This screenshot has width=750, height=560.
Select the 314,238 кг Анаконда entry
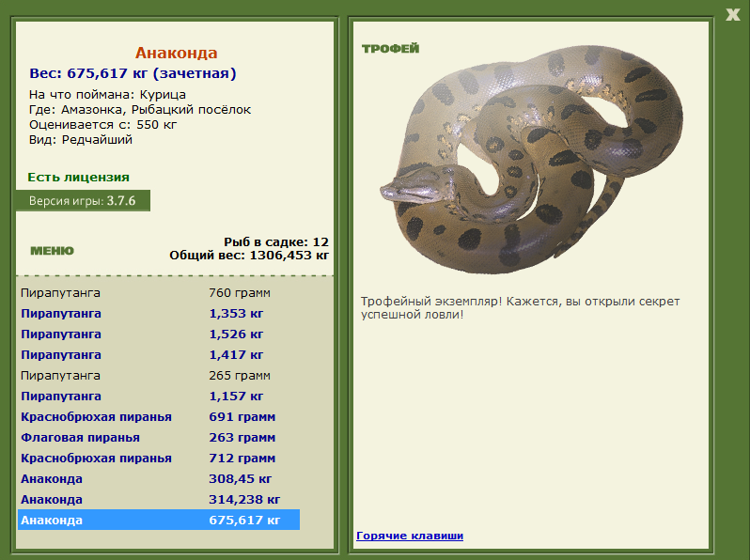point(159,499)
